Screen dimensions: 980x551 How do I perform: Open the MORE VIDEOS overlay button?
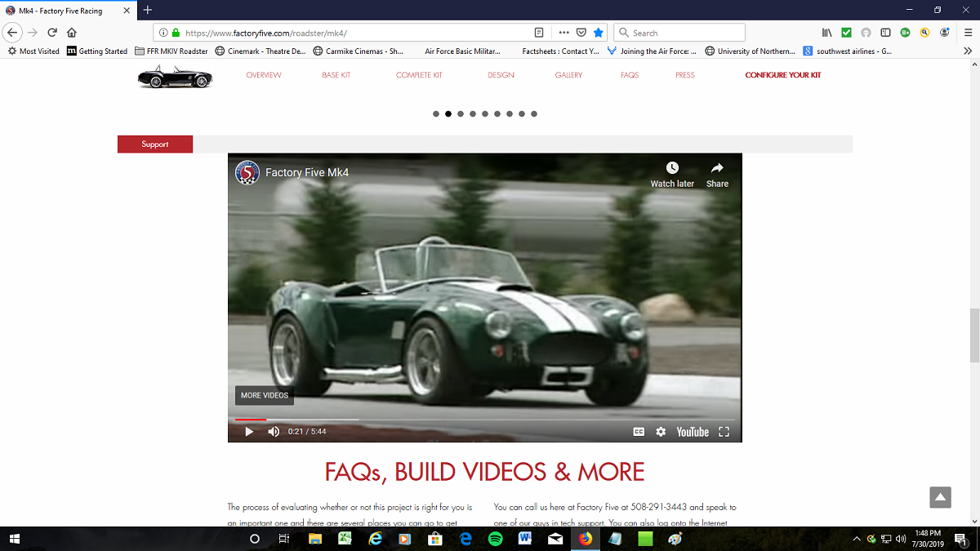265,395
